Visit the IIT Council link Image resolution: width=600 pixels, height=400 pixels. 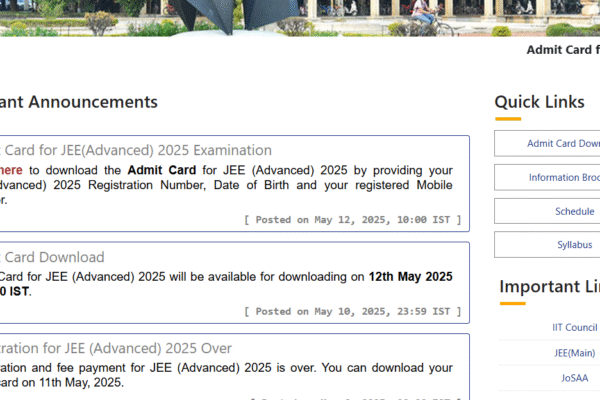[574, 327]
